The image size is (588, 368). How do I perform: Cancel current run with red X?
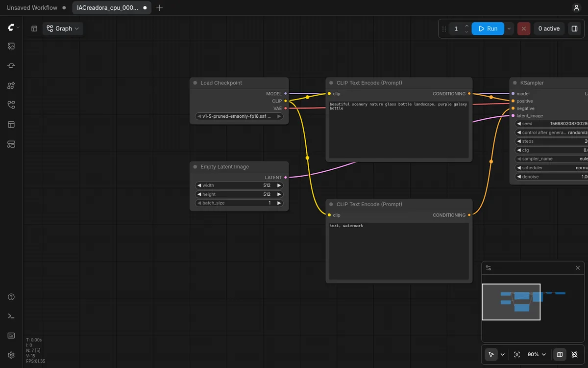(x=524, y=28)
